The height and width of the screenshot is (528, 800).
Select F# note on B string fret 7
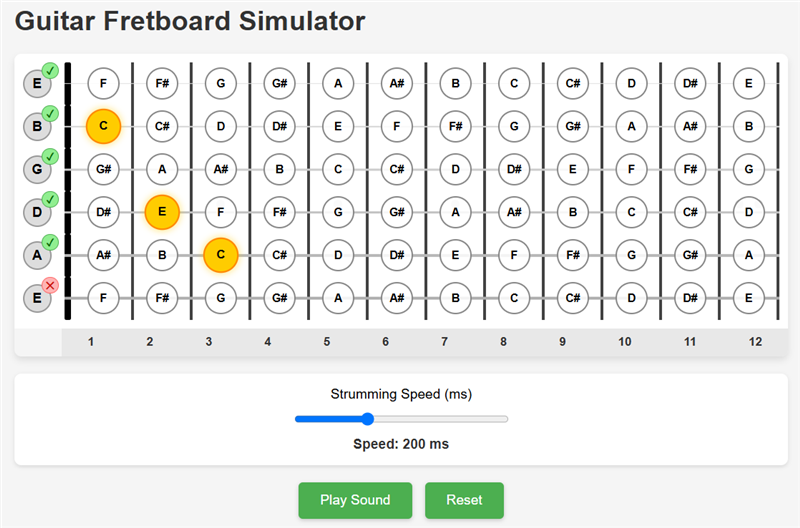point(456,126)
